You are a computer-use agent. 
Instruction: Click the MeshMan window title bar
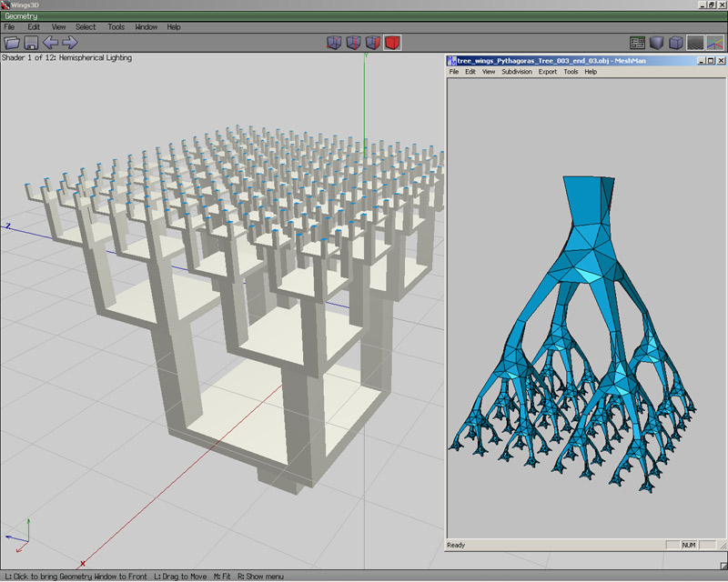[x=571, y=61]
